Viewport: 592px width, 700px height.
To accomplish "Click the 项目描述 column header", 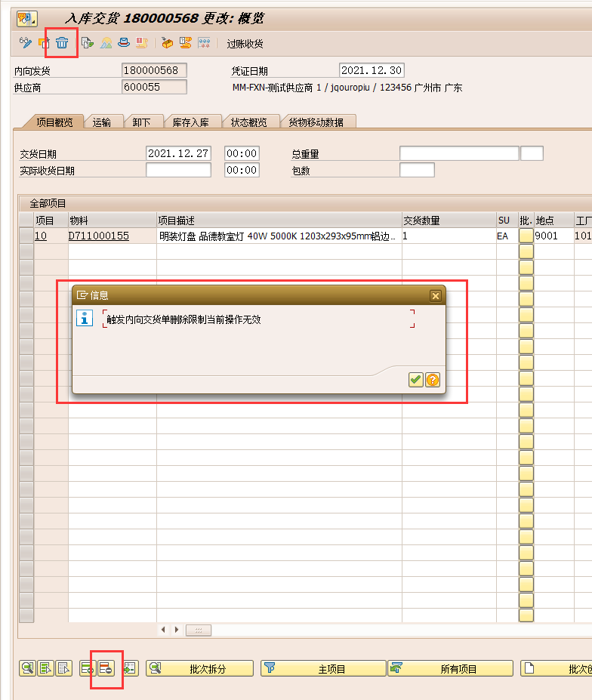I will (x=279, y=220).
